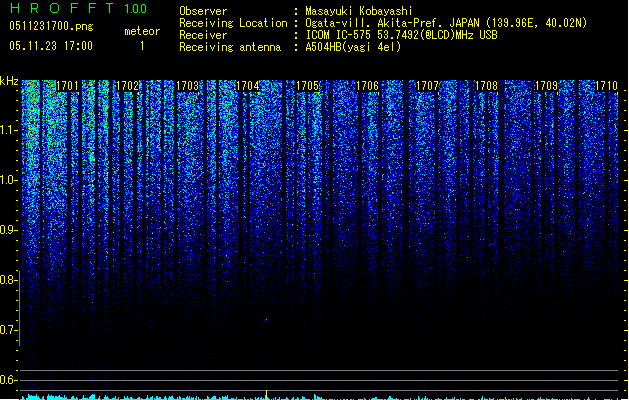629x400 pixels.
Task: Click the Receiving Location label
Action: [233, 23]
